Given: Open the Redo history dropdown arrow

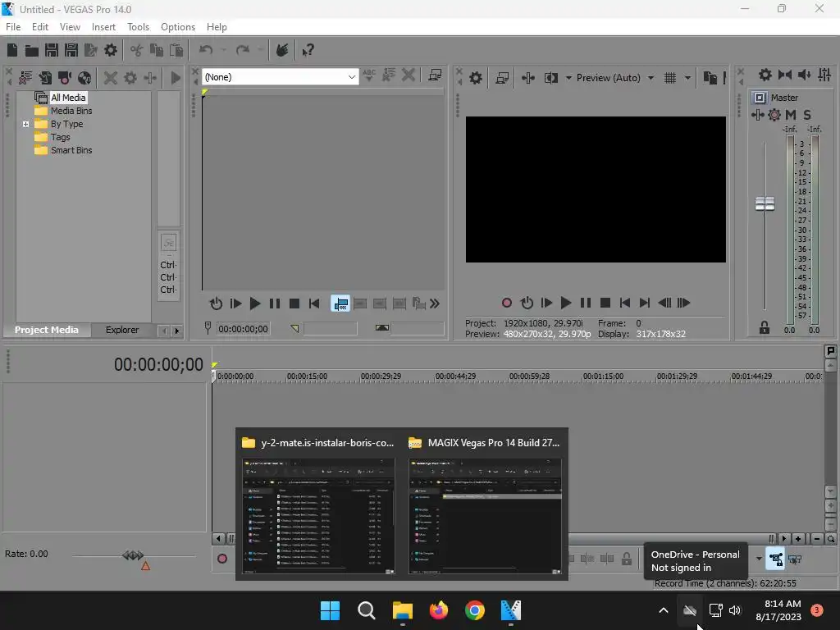Looking at the screenshot, I should tap(260, 50).
